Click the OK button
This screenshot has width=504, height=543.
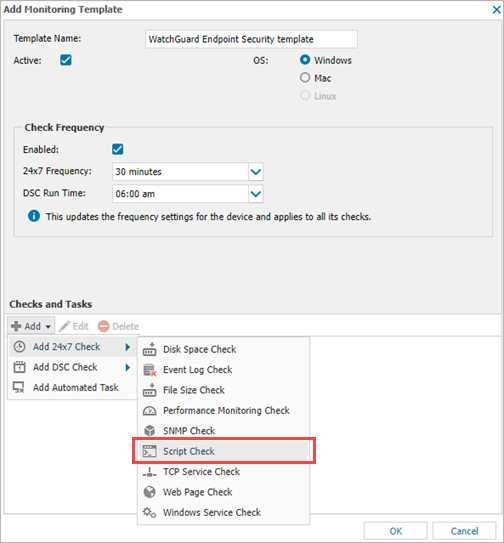[x=396, y=531]
